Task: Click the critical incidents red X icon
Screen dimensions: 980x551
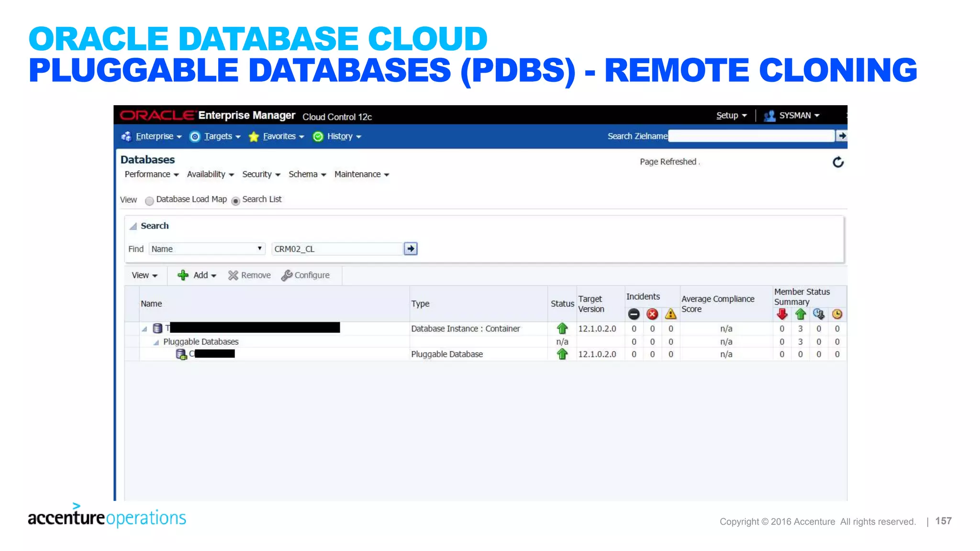Action: (x=652, y=314)
